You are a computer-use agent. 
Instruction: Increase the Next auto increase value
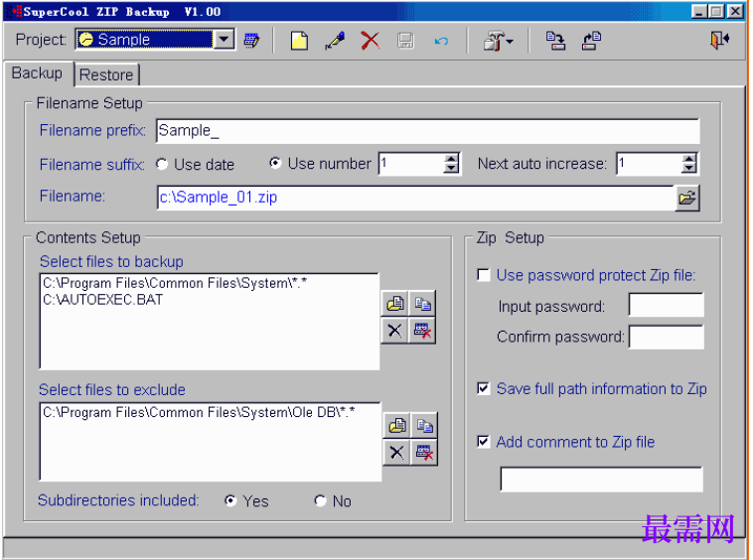pos(688,159)
